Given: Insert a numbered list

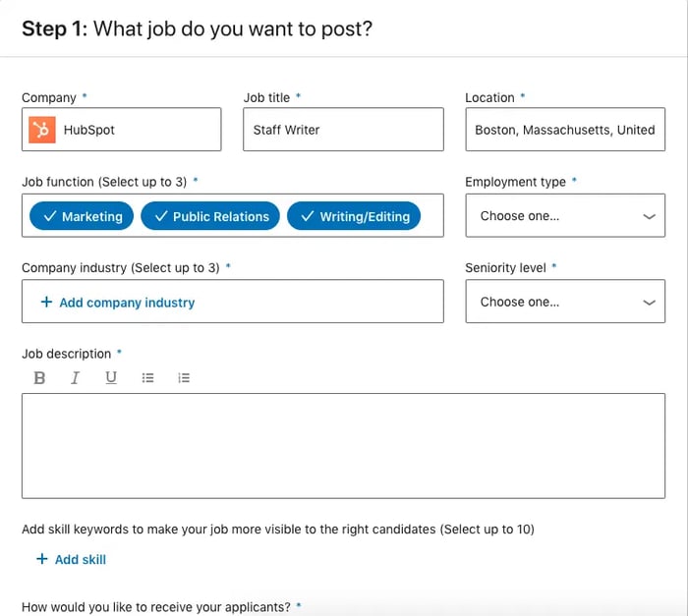Looking at the screenshot, I should pos(184,378).
